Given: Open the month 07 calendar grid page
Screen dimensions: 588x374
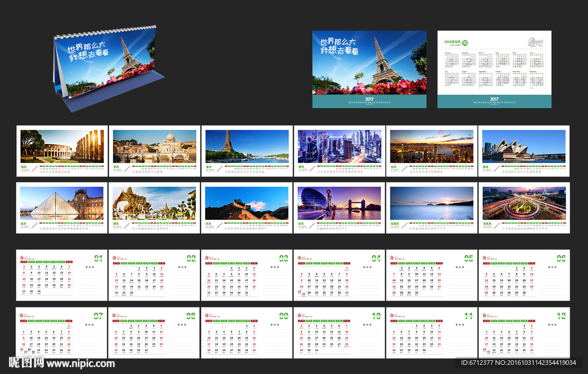Looking at the screenshot, I should click(x=62, y=333).
